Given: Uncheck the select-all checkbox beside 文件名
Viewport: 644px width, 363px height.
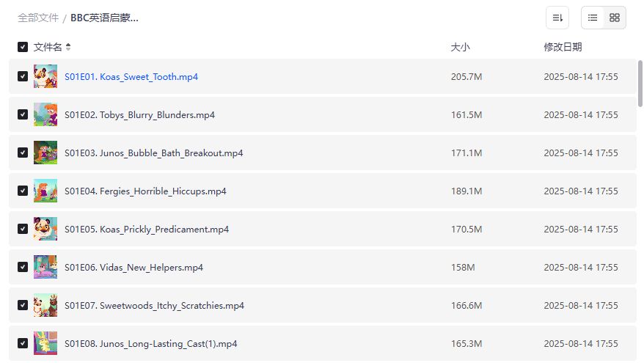Looking at the screenshot, I should pos(23,47).
